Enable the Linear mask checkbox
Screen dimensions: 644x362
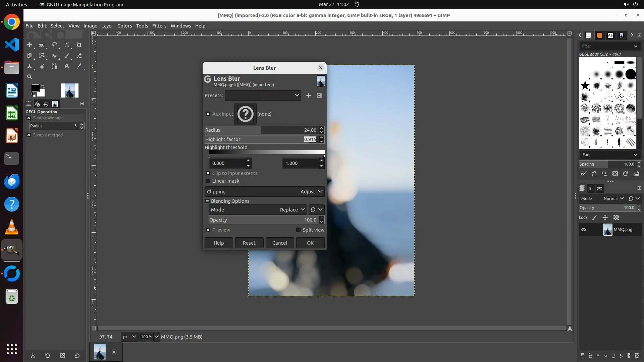[208, 181]
